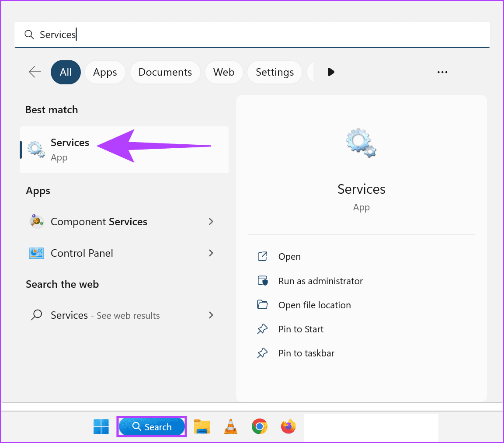504x443 pixels.
Task: Choose Run as administrator
Action: (320, 281)
